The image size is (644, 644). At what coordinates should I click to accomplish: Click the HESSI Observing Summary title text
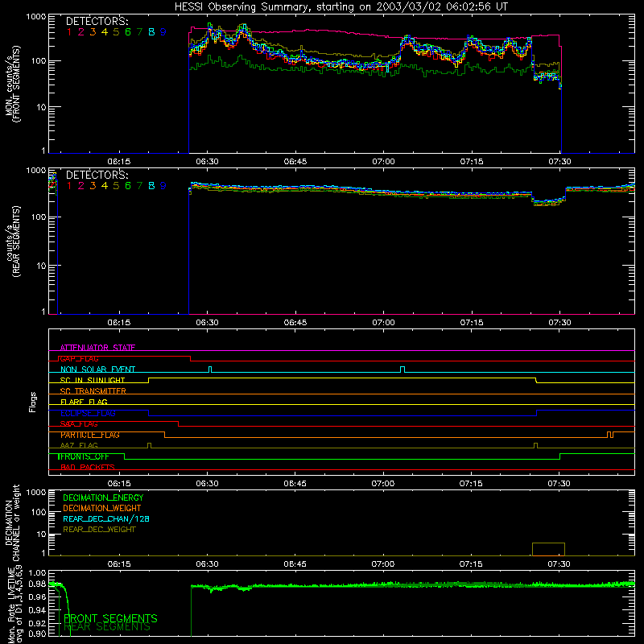point(341,7)
